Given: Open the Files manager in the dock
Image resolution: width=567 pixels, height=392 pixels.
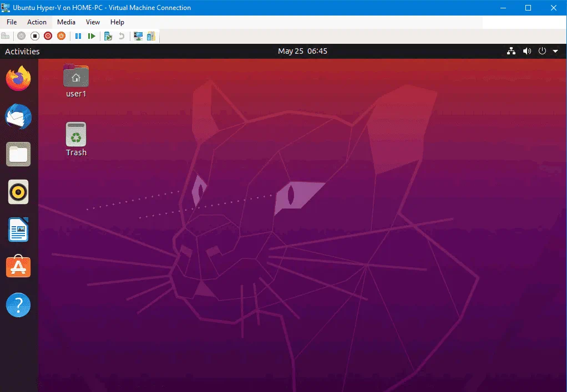Looking at the screenshot, I should 18,154.
